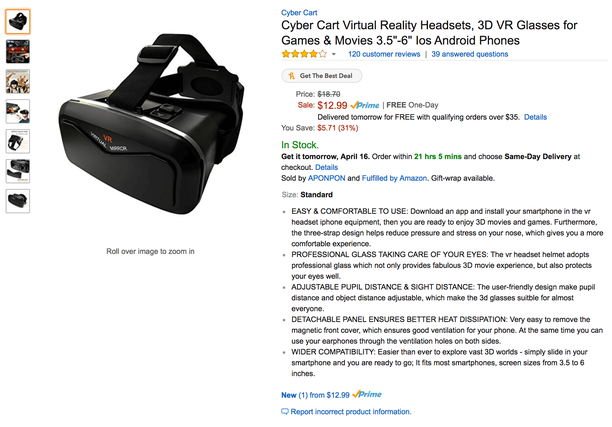
Task: Open the 39 answered questions link
Action: [470, 54]
